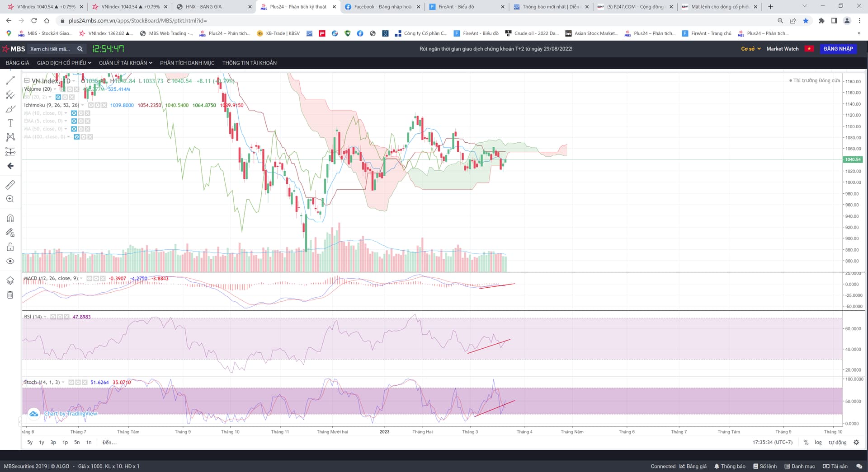
Task: Open BẢNG GIÁ menu
Action: point(18,63)
